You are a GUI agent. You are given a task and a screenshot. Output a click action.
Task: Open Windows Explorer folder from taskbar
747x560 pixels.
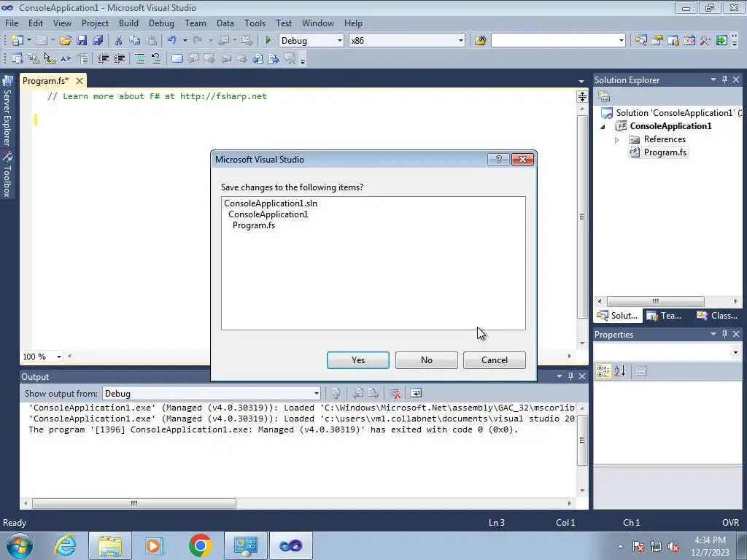click(110, 545)
